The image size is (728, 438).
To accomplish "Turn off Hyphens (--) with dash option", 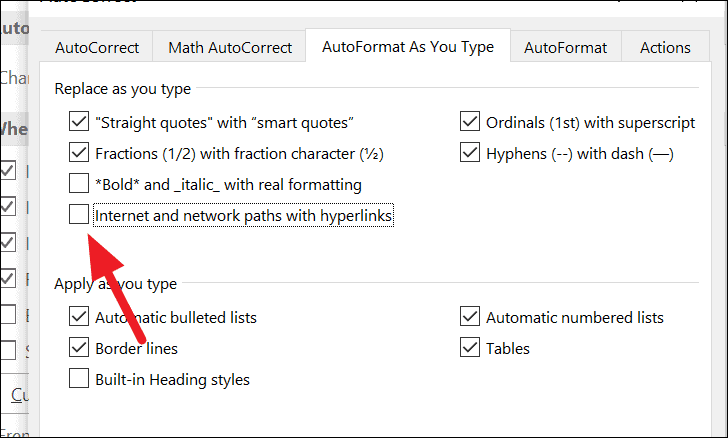I will [x=470, y=153].
